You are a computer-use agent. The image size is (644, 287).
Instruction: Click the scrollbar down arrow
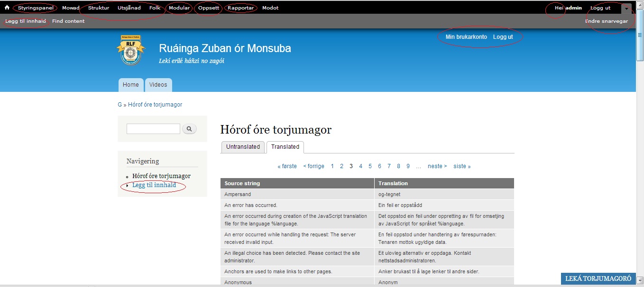tap(640, 280)
